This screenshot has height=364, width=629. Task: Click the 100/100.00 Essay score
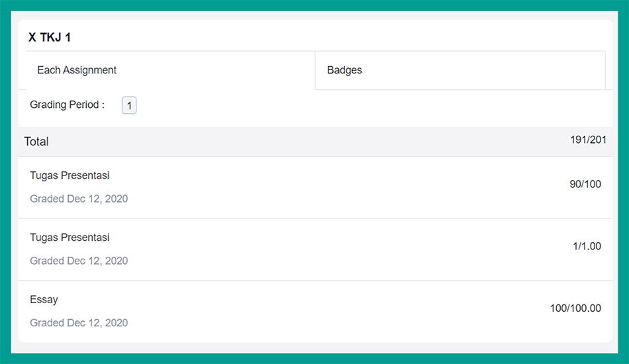coord(575,308)
